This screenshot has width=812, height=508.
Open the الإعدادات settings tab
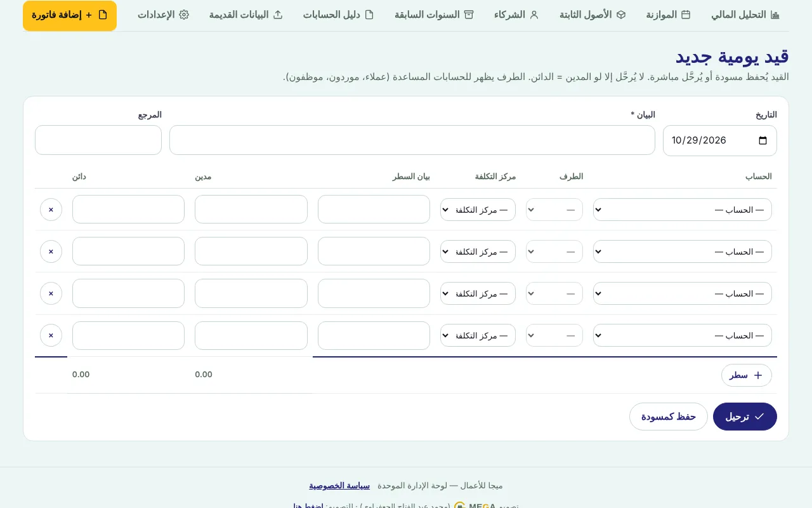pyautogui.click(x=163, y=15)
